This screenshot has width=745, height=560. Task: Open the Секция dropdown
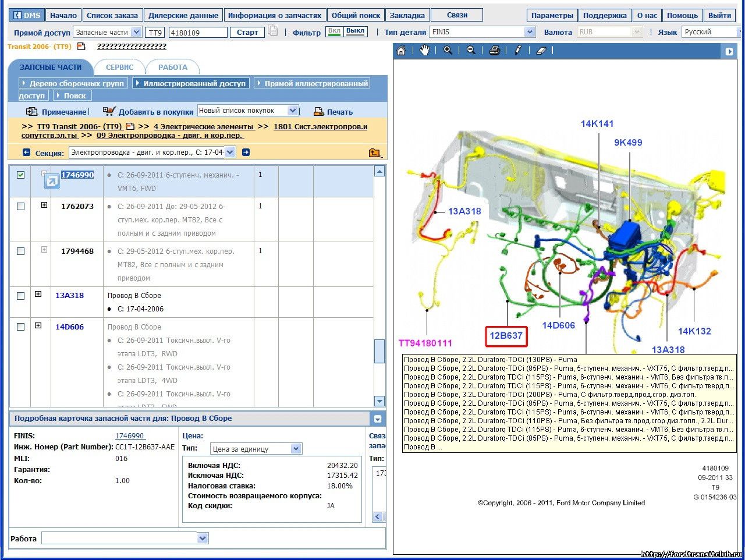click(230, 153)
